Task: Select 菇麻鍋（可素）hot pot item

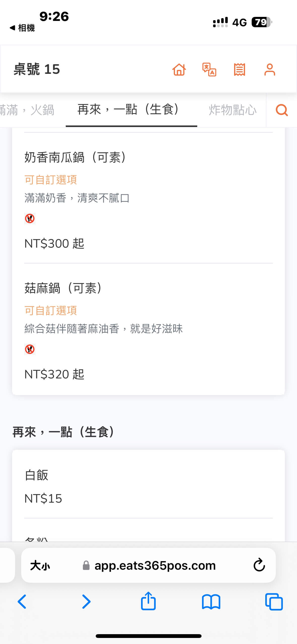Action: point(63,288)
